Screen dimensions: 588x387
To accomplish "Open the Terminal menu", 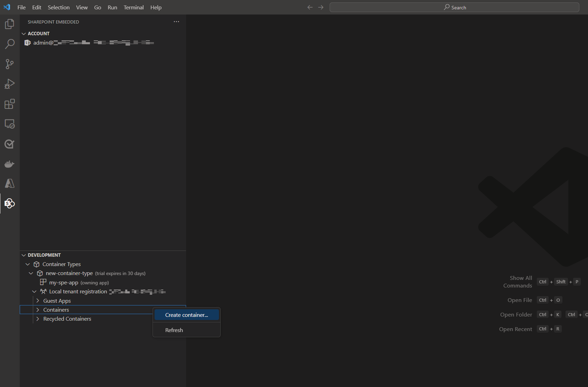I will (x=134, y=7).
